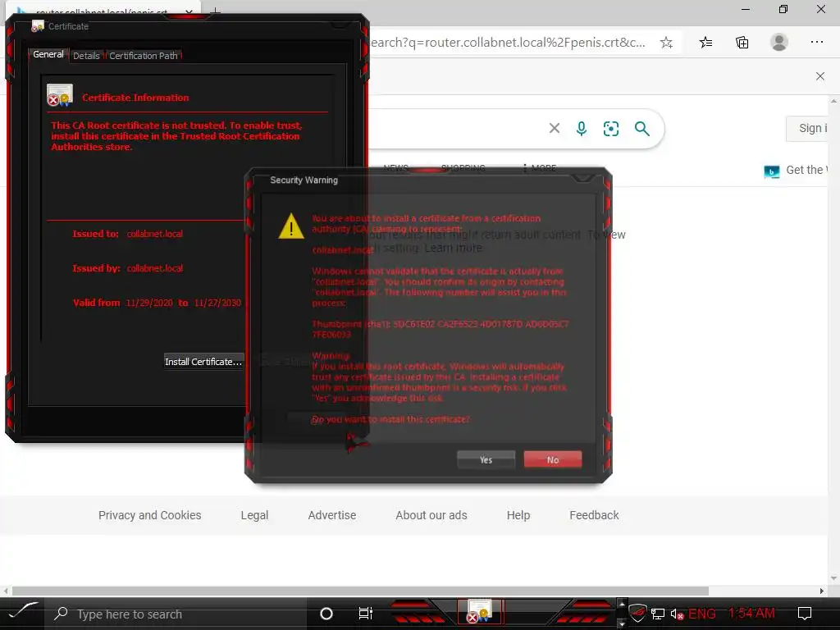This screenshot has height=630, width=840.
Task: Open the Windows Security tray icon
Action: (x=637, y=614)
